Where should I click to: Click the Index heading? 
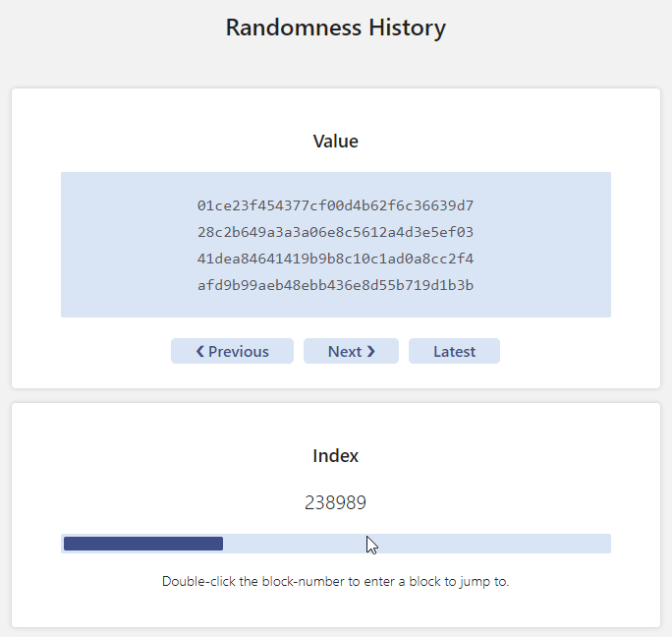coord(336,456)
